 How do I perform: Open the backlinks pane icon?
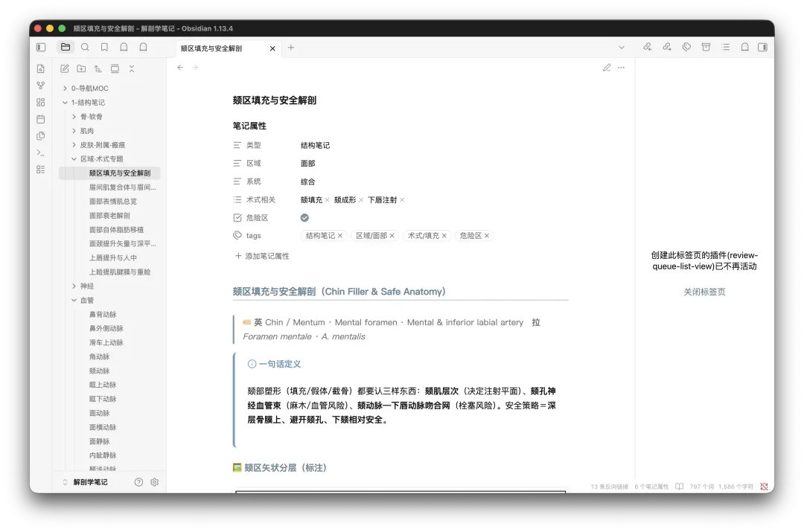[648, 47]
